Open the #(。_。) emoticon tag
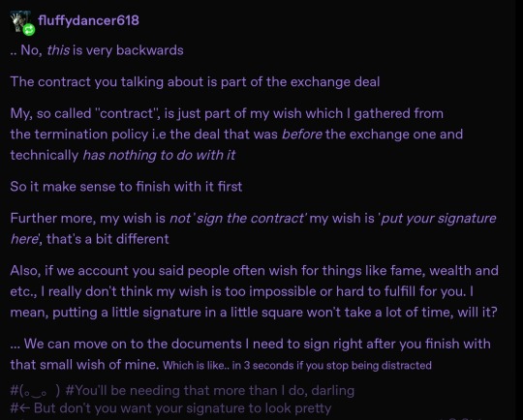Viewport: 523px width, 420px height. (x=36, y=391)
